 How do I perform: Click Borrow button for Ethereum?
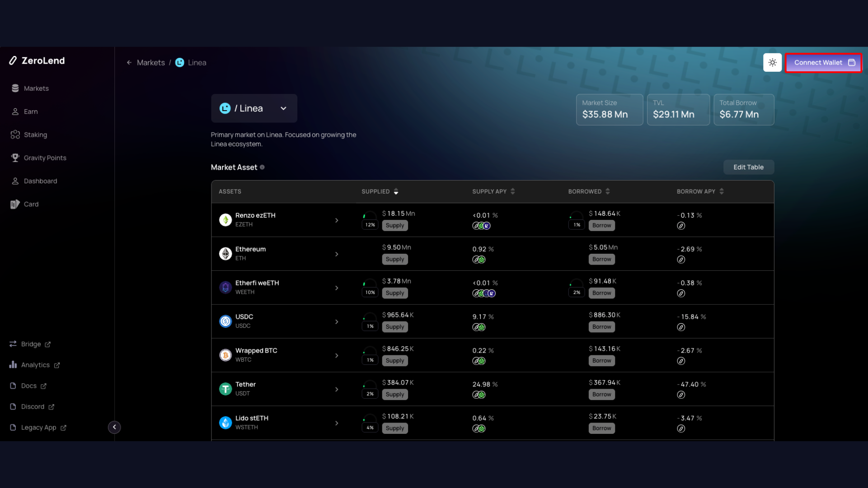[x=601, y=259]
